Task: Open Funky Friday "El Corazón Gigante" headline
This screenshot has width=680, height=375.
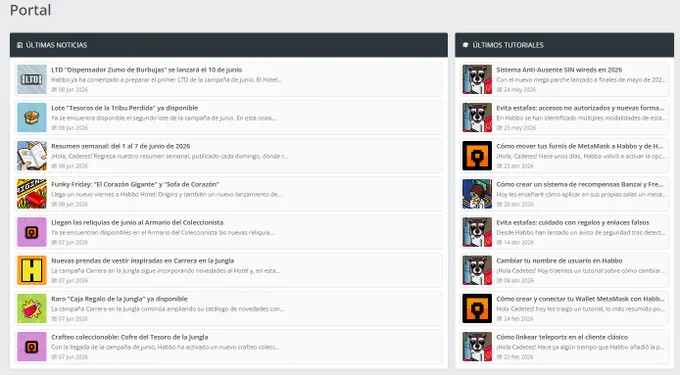Action: coord(135,184)
